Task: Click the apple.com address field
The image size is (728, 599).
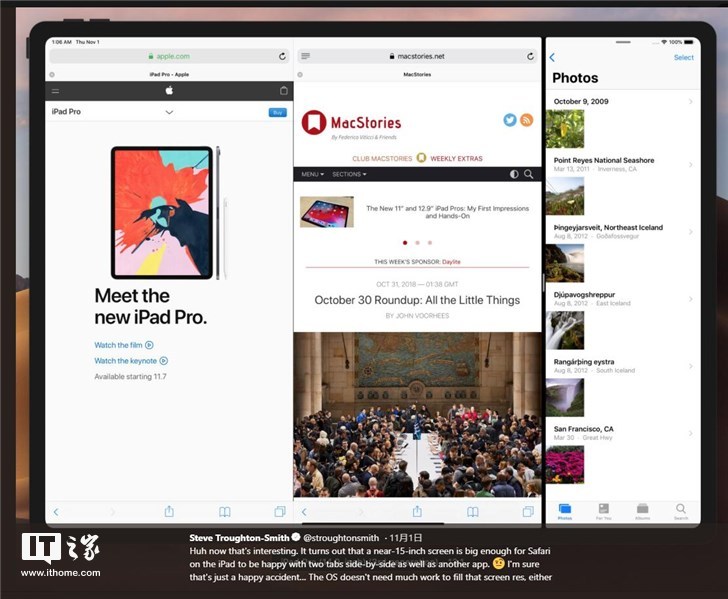Action: pyautogui.click(x=169, y=56)
